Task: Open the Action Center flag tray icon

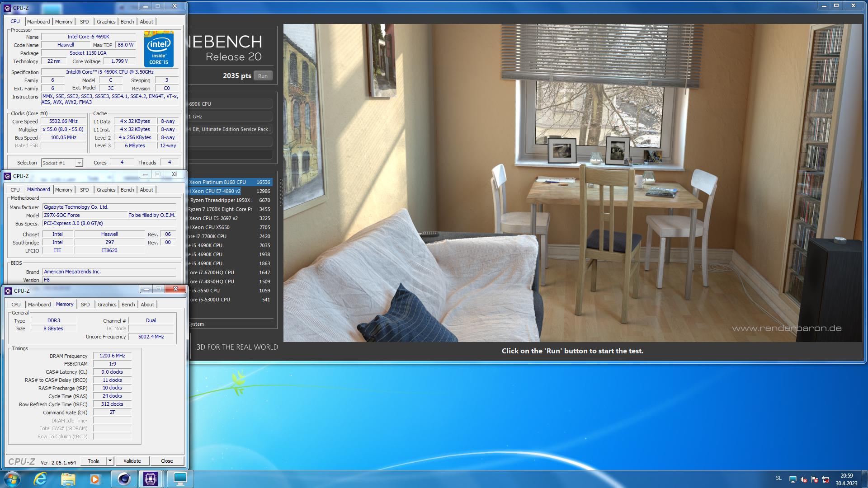Action: 815,479
